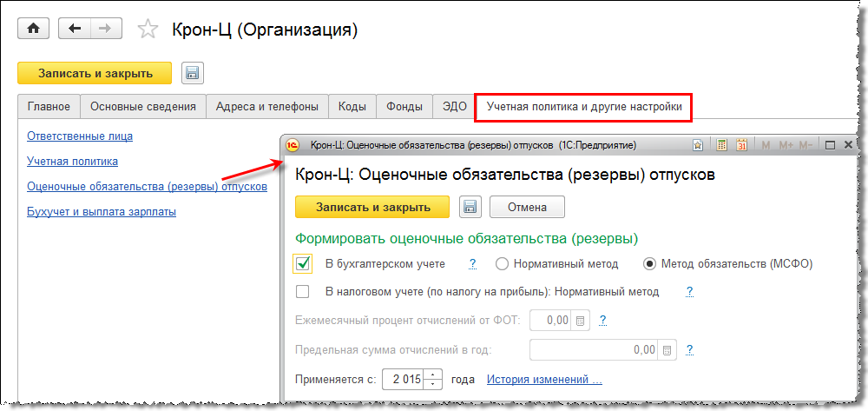868x411 pixels.
Task: Click the 1C logo in dialog title bar
Action: tap(293, 145)
